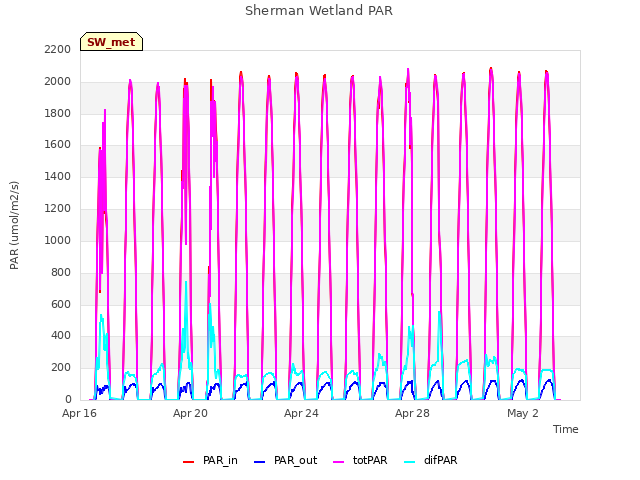This screenshot has width=640, height=480.
Task: Click the Apr 28 x-axis tick label
Action: pos(412,413)
